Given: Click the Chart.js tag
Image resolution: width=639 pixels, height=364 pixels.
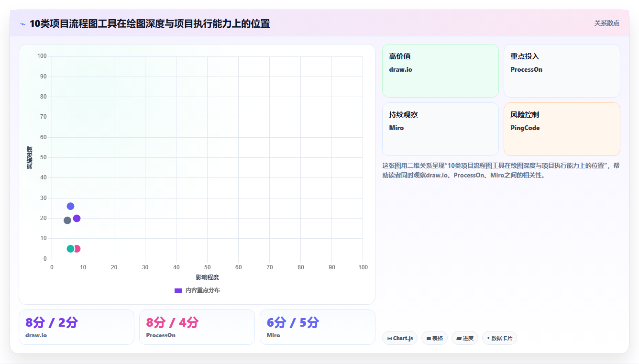Looking at the screenshot, I should pos(400,338).
